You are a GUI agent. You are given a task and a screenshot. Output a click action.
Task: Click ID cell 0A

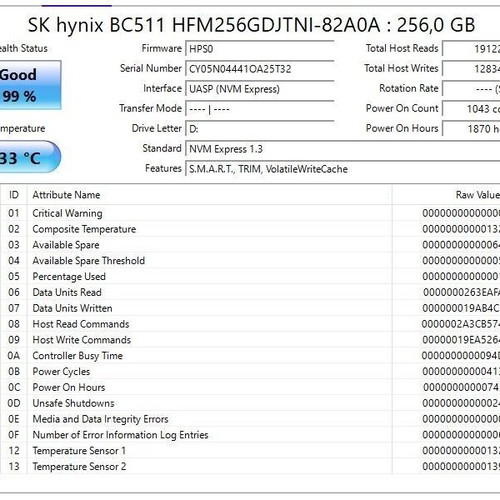tap(14, 356)
